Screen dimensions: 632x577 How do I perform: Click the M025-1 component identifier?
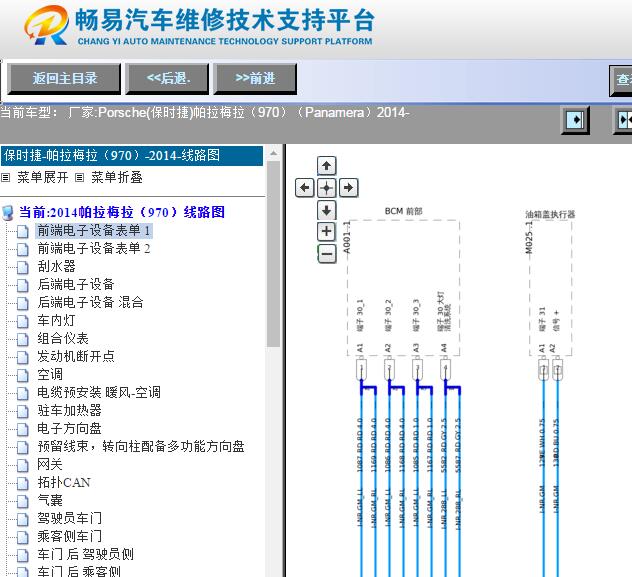(529, 238)
